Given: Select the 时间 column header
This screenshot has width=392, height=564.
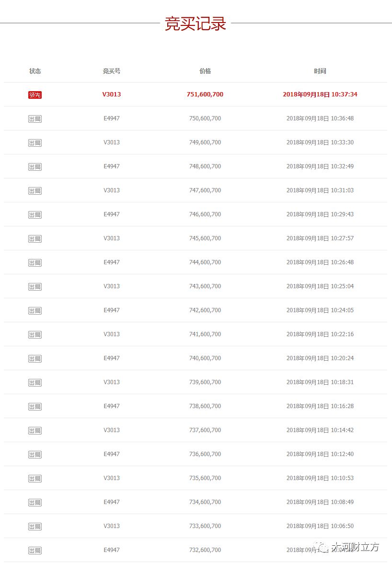Looking at the screenshot, I should [320, 71].
